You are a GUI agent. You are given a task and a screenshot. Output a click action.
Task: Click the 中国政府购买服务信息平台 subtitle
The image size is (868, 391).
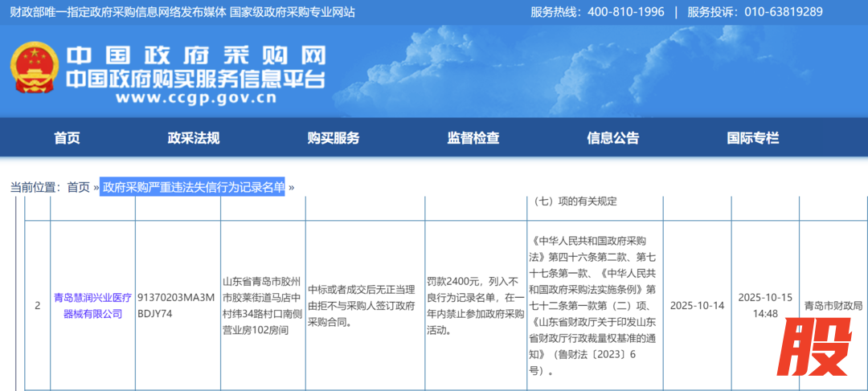(x=196, y=79)
